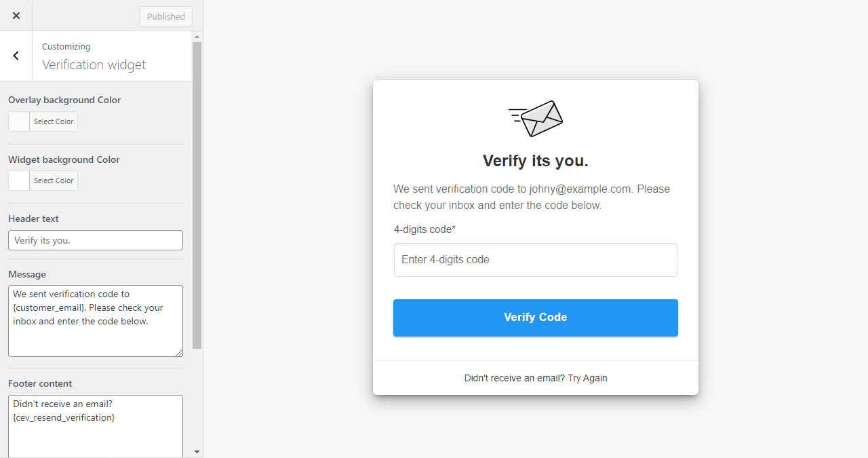Image resolution: width=868 pixels, height=458 pixels.
Task: Click the scrollbar up arrow in sidebar
Action: tap(197, 37)
